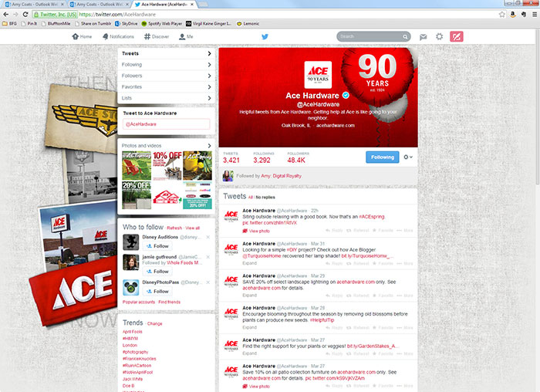
Task: Click the Twitter bird logo
Action: coord(265,36)
